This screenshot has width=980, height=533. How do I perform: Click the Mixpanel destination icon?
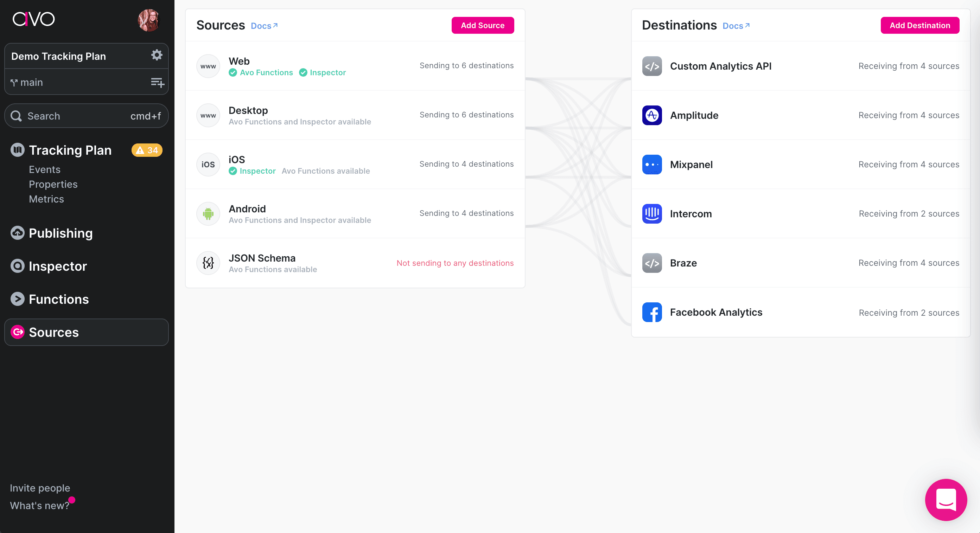pos(653,164)
